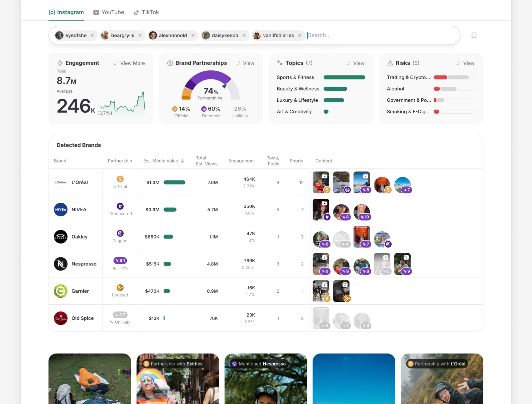Click the Engagement column header
Image resolution: width=532 pixels, height=404 pixels.
click(242, 161)
